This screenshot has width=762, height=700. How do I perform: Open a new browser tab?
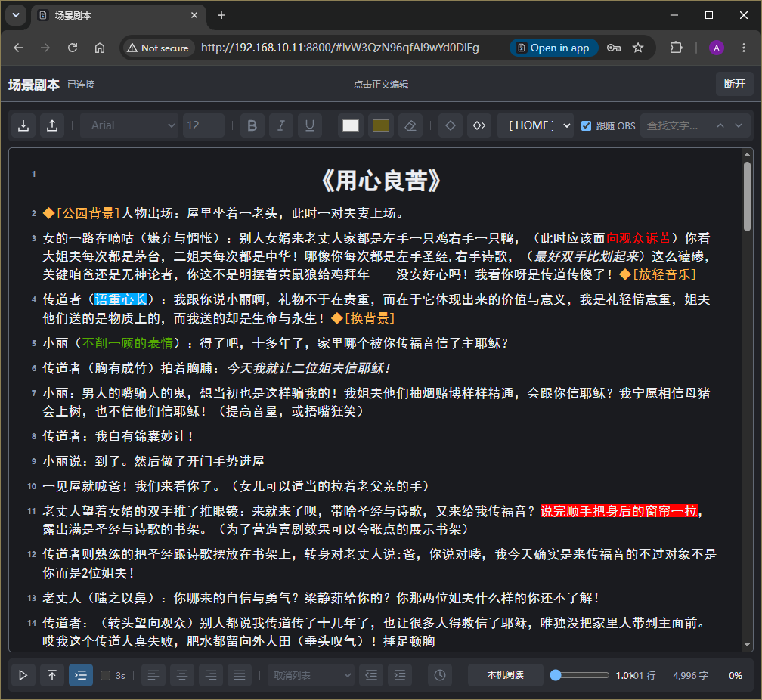coord(221,16)
